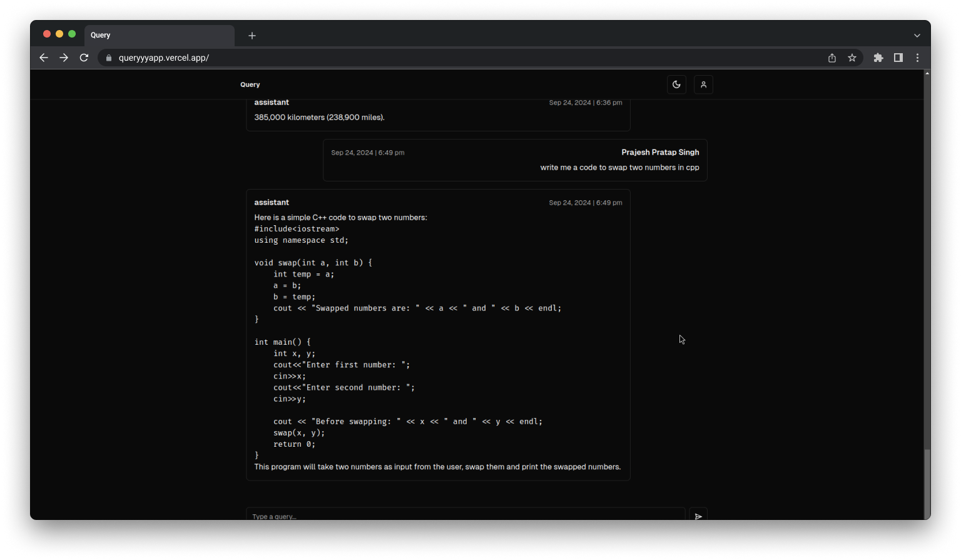Click the address bar URL queryyyapp.vercel.app
The width and height of the screenshot is (961, 560).
click(164, 58)
